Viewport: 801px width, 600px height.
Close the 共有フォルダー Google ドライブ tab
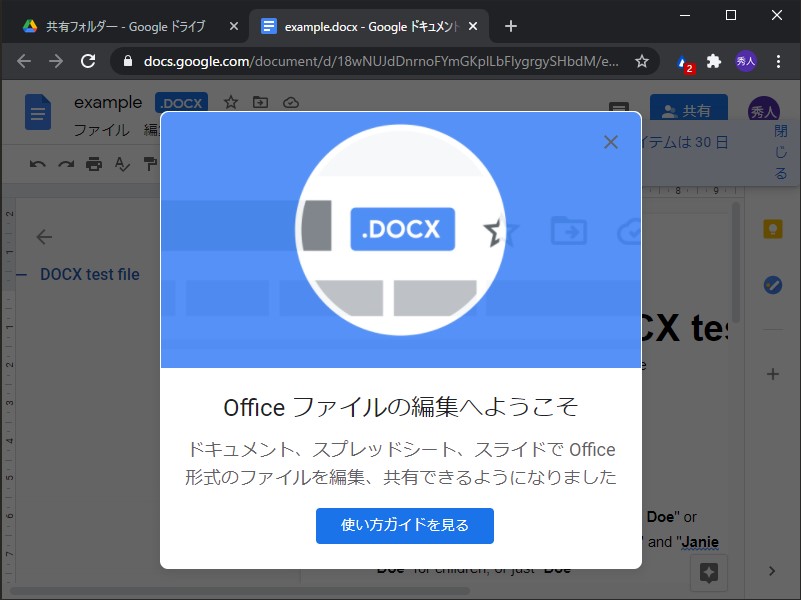pos(233,26)
